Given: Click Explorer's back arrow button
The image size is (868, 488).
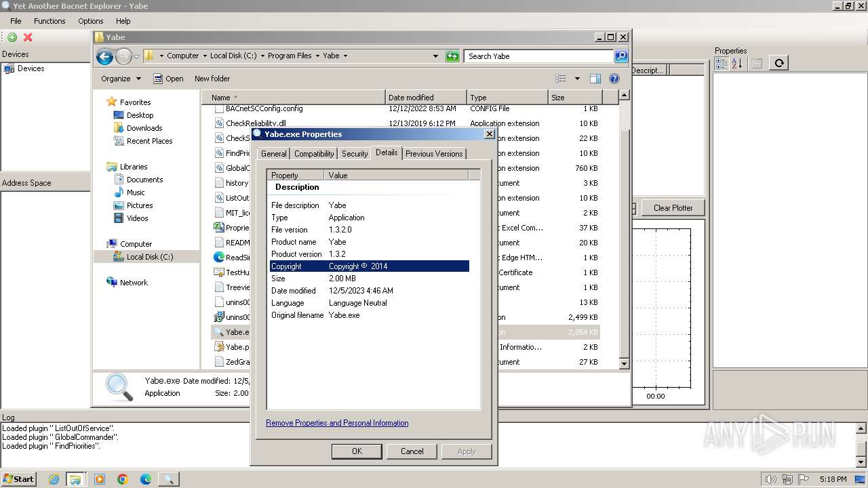Looking at the screenshot, I should point(104,56).
